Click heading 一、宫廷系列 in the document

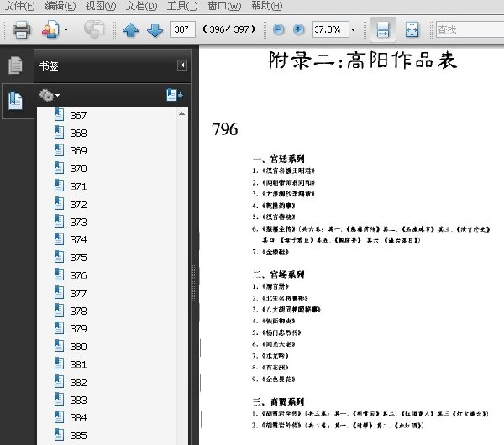coord(278,159)
